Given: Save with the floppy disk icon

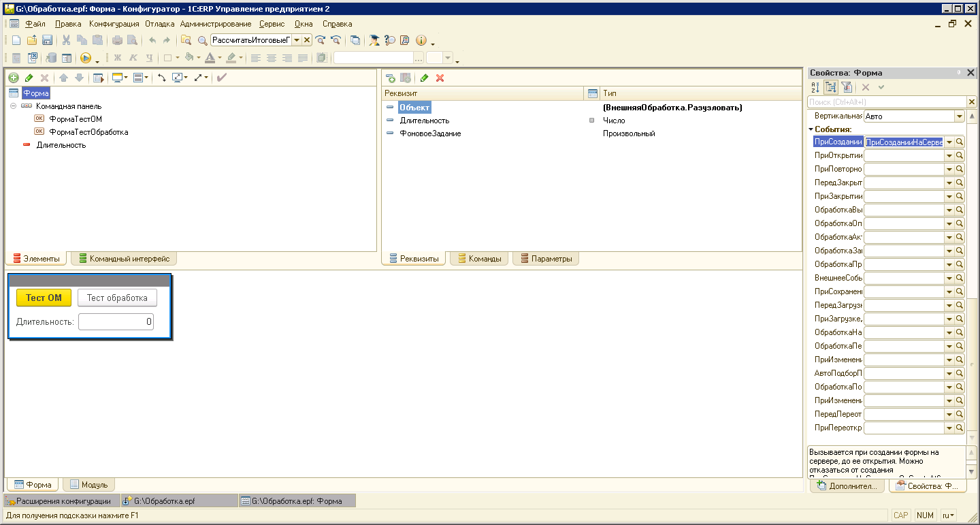Looking at the screenshot, I should tap(48, 40).
